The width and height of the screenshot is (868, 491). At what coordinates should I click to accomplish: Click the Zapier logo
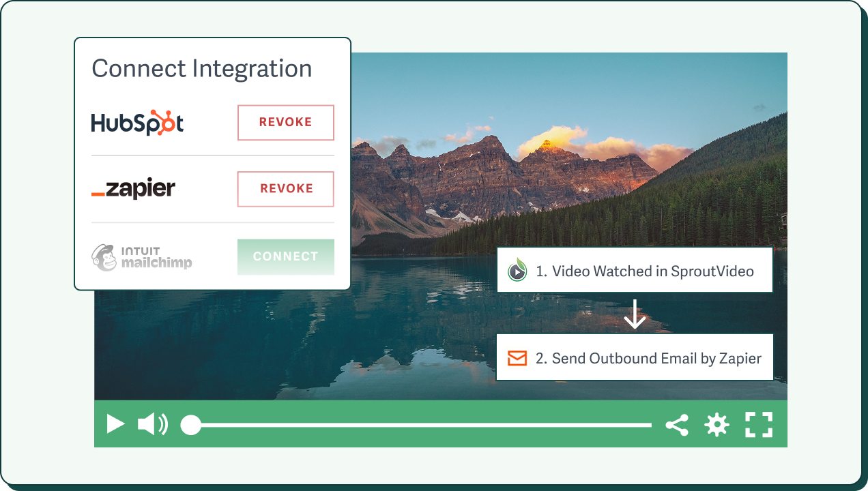[134, 189]
